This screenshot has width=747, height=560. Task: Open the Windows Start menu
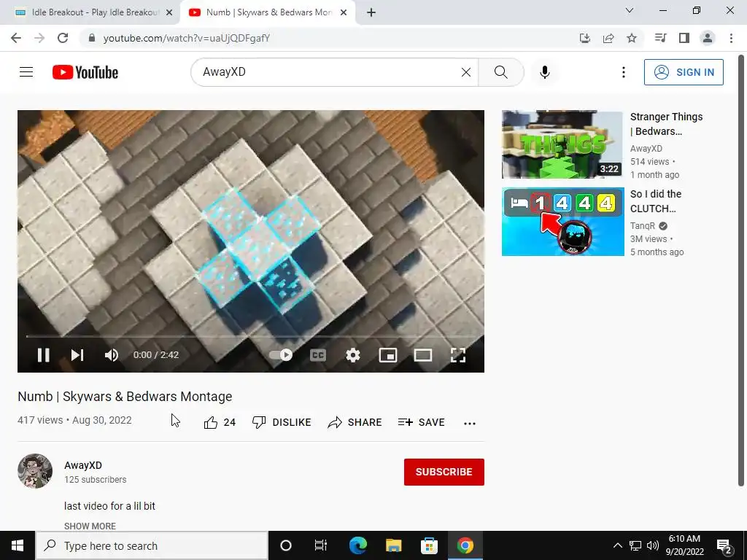(x=18, y=545)
